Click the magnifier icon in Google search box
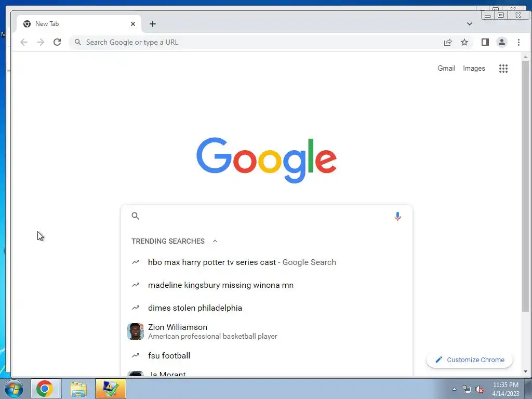 136,216
